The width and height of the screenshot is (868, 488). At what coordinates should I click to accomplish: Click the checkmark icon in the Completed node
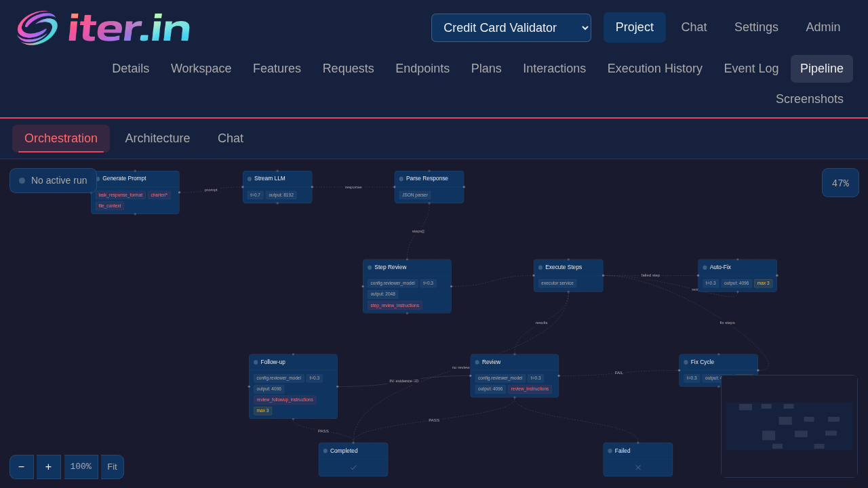[x=353, y=467]
